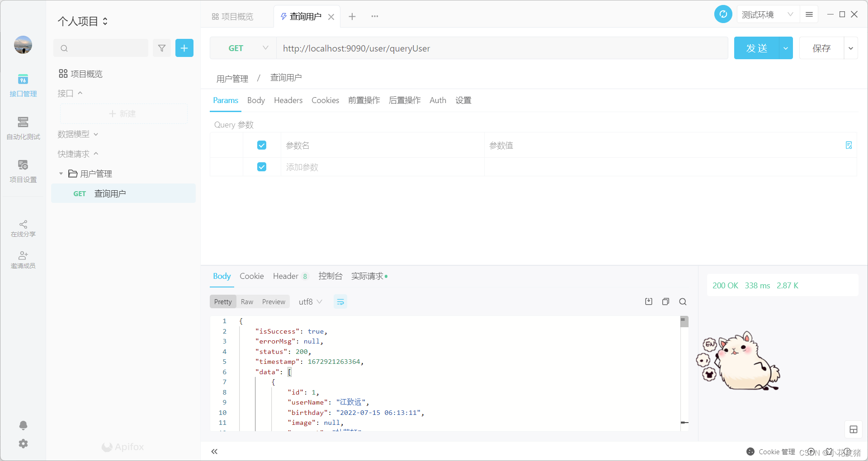Open the GET method dropdown

(x=243, y=48)
